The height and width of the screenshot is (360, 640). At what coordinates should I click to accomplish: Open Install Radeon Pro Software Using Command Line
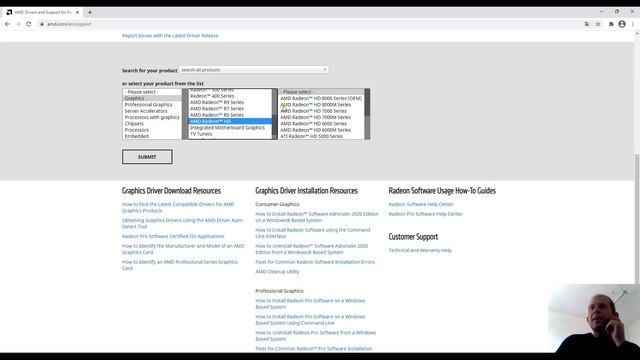(310, 320)
